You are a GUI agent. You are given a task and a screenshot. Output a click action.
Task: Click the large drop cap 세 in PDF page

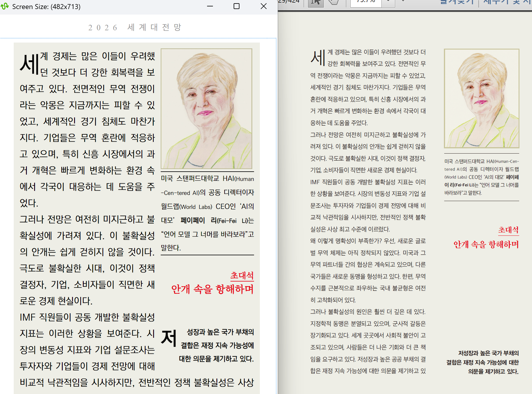pyautogui.click(x=318, y=57)
